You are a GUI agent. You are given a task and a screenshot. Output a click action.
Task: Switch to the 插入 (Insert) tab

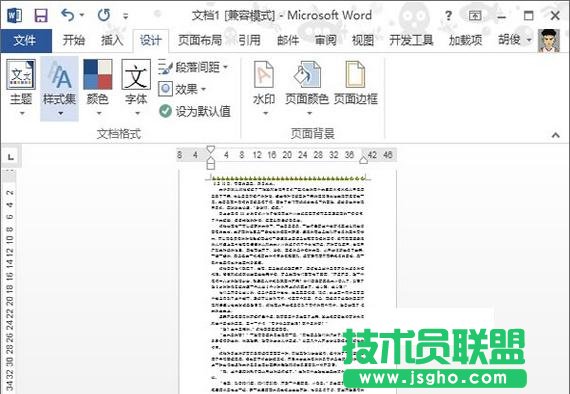click(x=112, y=40)
